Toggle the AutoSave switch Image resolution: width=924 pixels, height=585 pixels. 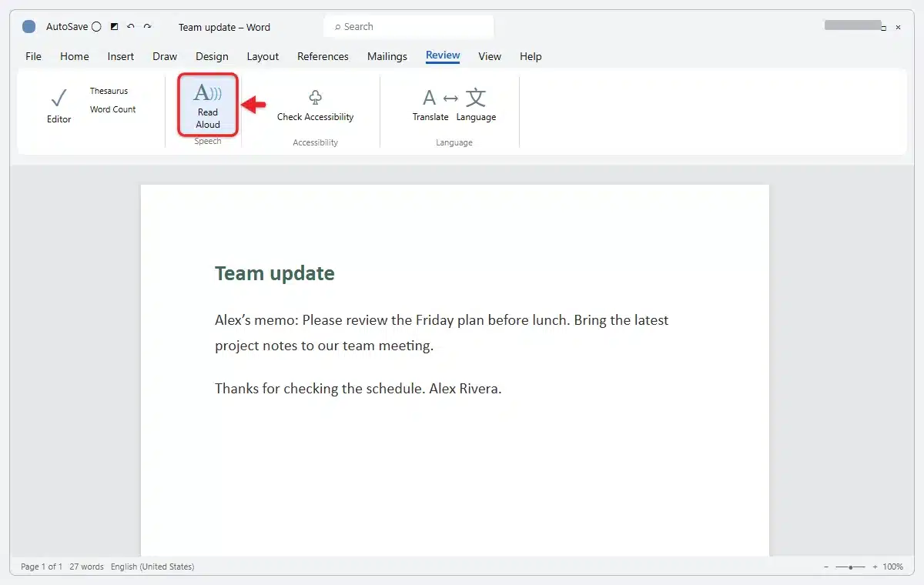96,27
